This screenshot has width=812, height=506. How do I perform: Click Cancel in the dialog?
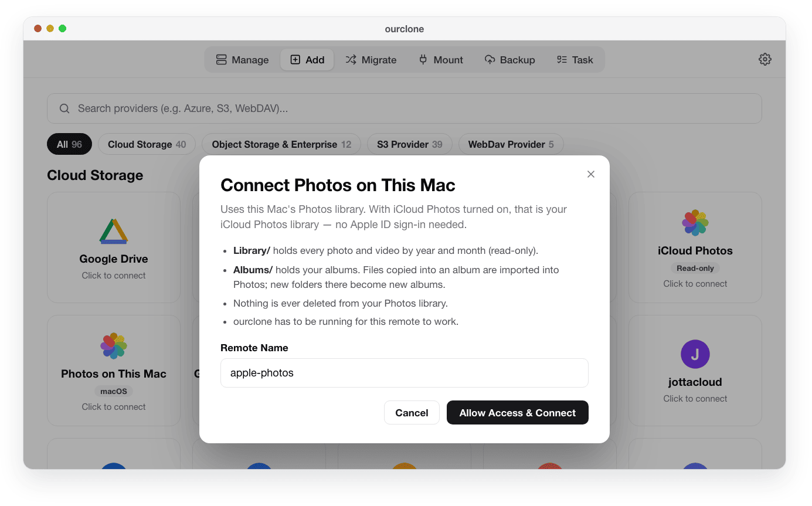coord(412,413)
